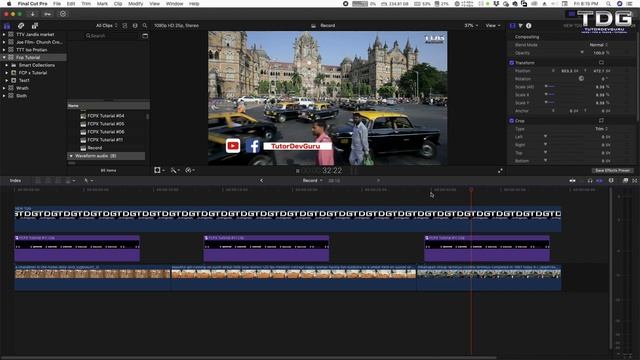Screen dimensions: 640x360
Task: Open the File menu
Action: pyautogui.click(x=57, y=4)
